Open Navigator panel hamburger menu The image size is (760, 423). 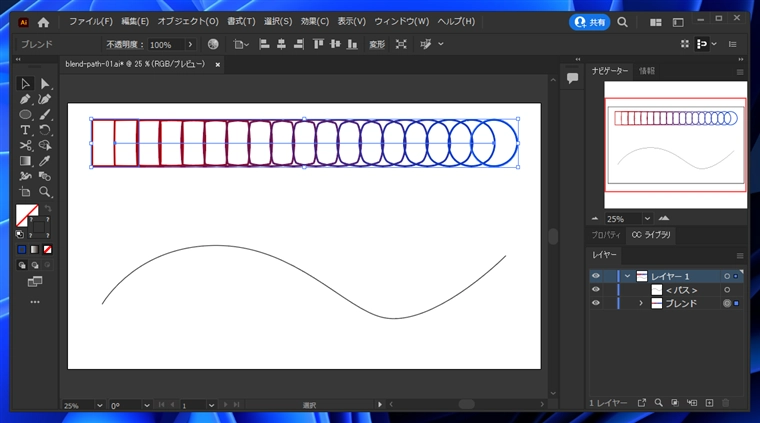pyautogui.click(x=740, y=72)
